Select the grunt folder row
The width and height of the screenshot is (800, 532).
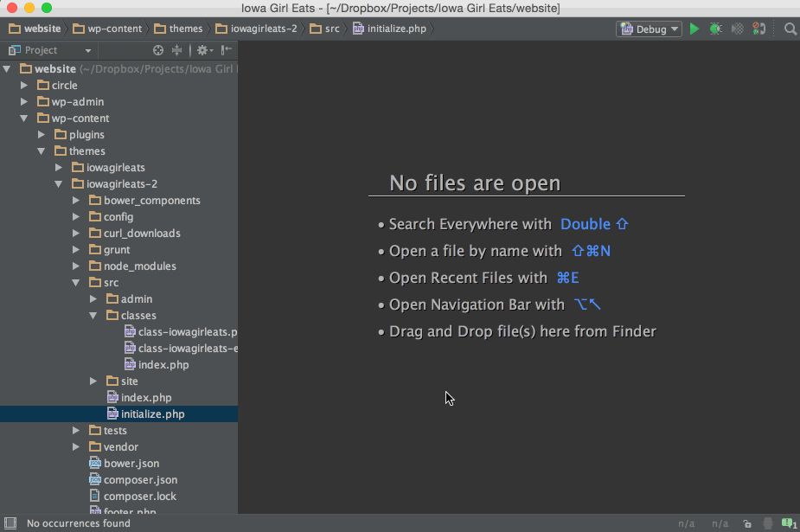[118, 249]
